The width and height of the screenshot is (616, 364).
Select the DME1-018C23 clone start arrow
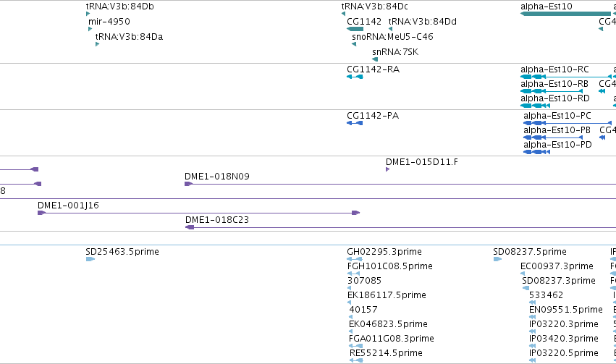click(190, 227)
